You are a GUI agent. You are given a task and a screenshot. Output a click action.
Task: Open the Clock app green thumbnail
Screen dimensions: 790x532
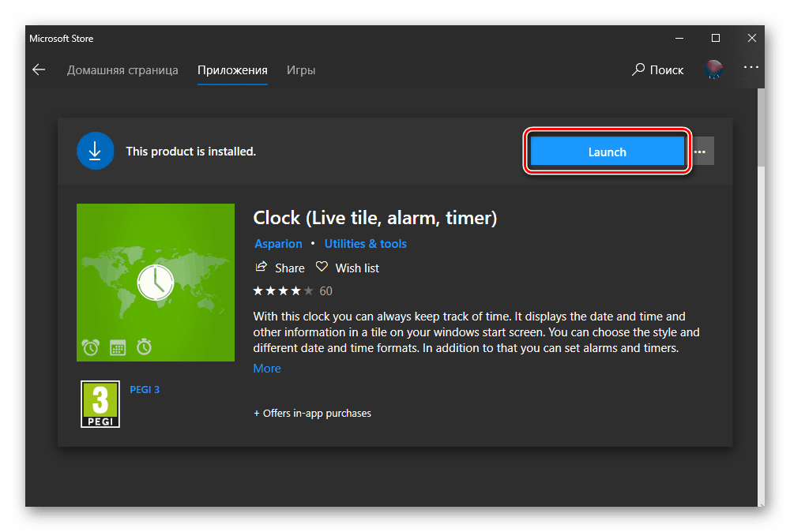156,283
